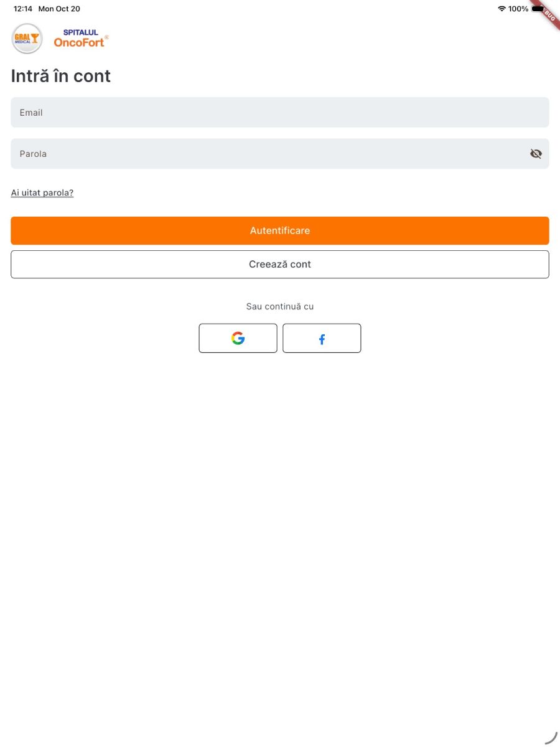Open the 'Ai uitat parola?' link
Viewport: 560px width, 747px height.
click(42, 193)
